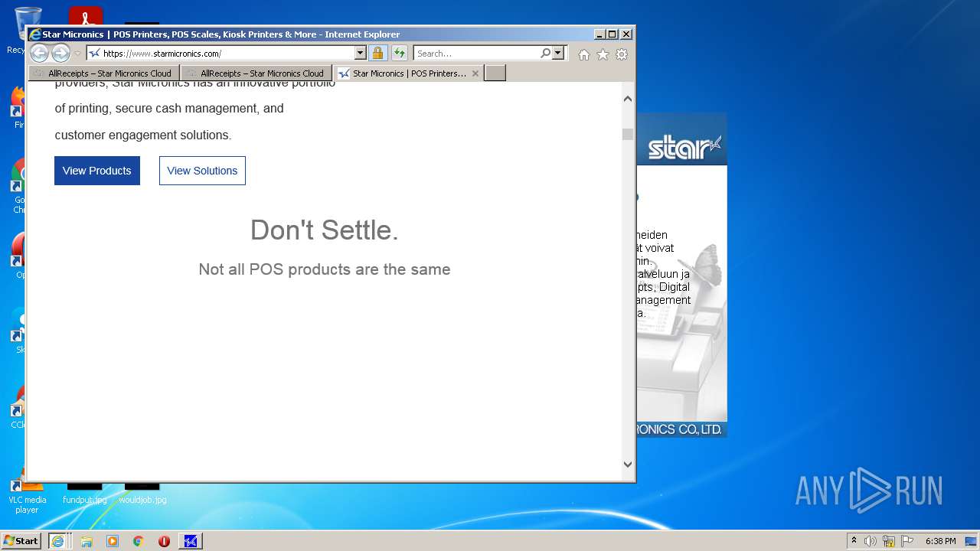Maximize the Internet Explorer window
Viewport: 980px width, 551px height.
[x=612, y=34]
